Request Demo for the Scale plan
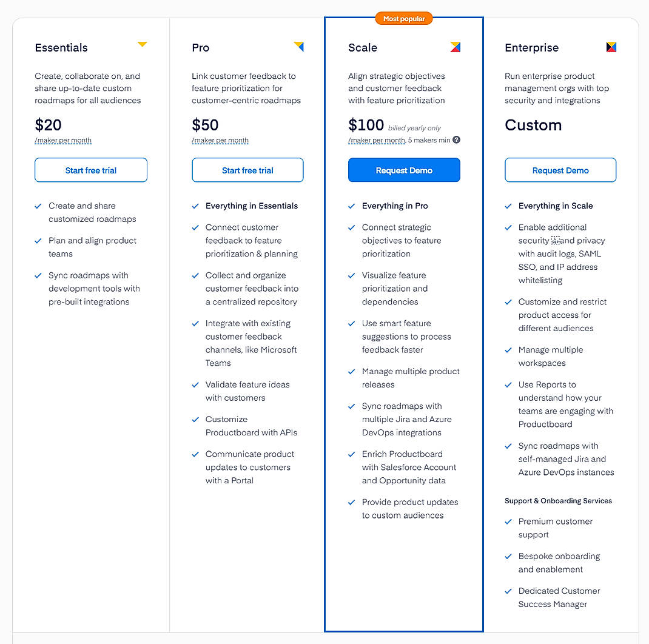This screenshot has height=644, width=649. [404, 170]
